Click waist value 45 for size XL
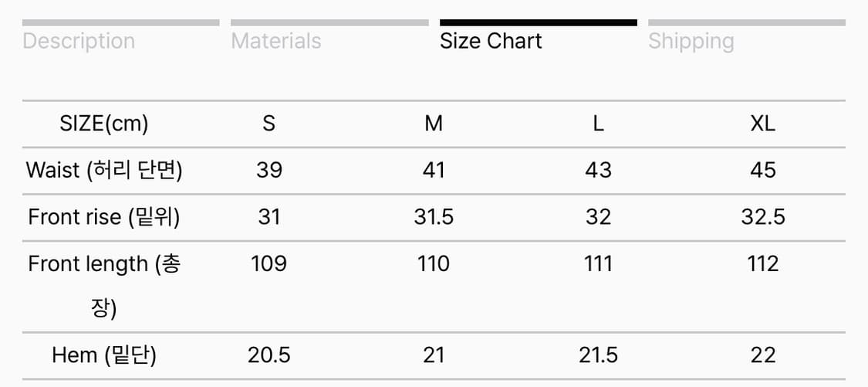Screen dimensions: 868x387 click(x=762, y=170)
